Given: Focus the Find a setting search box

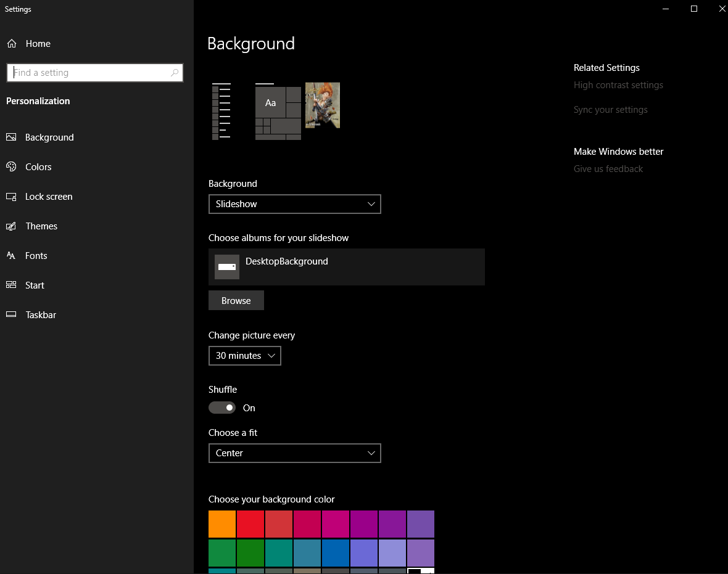Looking at the screenshot, I should pos(95,72).
